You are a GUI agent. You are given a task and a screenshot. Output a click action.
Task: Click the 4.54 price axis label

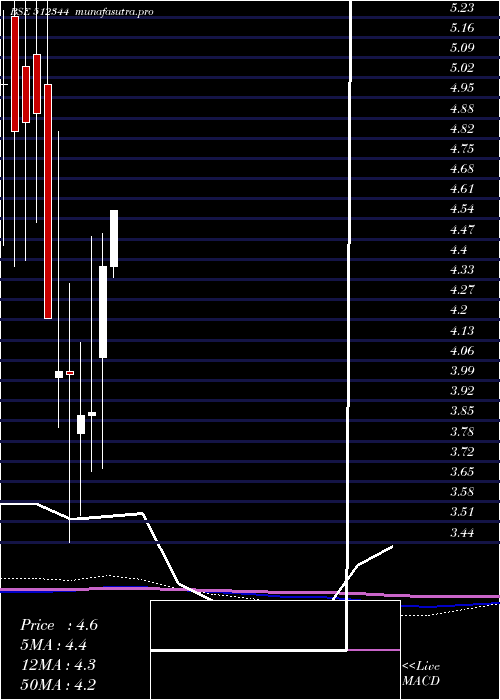(462, 209)
